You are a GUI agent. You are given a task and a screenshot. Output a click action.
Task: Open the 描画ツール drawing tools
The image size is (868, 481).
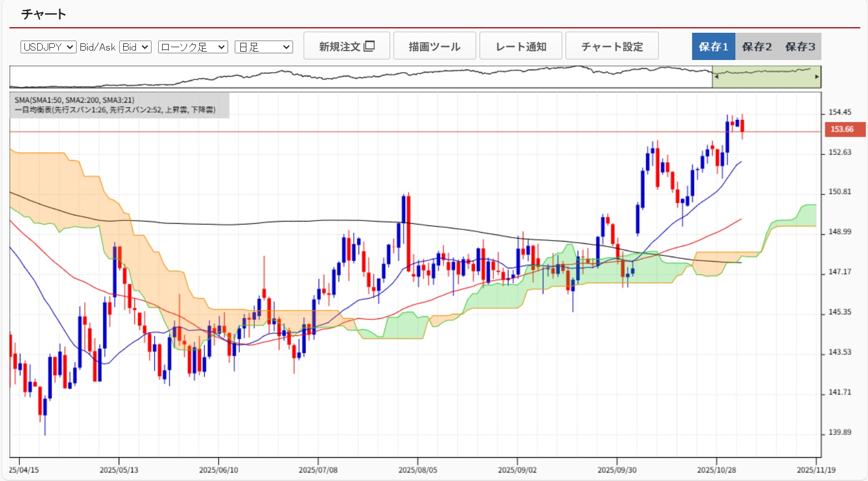[x=434, y=46]
